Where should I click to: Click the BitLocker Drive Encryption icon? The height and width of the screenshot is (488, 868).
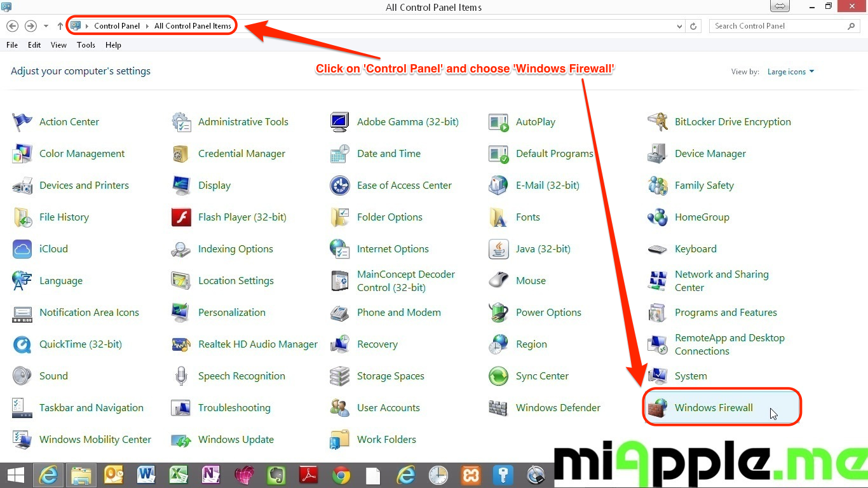[657, 122]
